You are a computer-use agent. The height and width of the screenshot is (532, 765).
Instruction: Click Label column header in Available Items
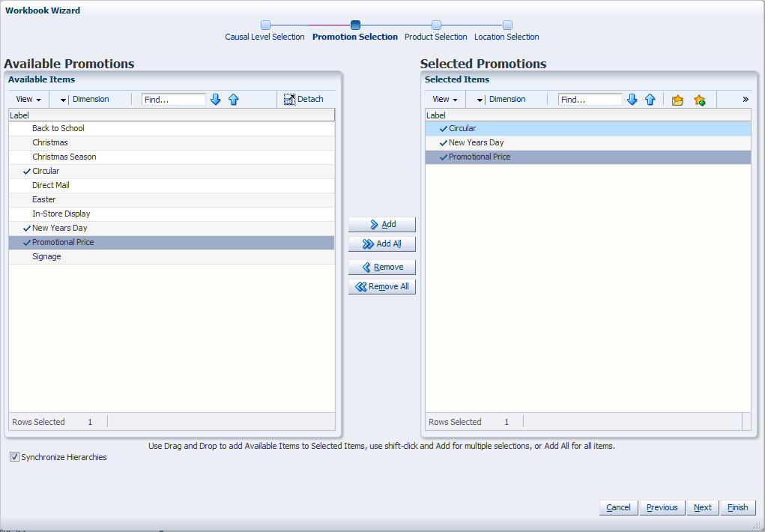pyautogui.click(x=172, y=115)
